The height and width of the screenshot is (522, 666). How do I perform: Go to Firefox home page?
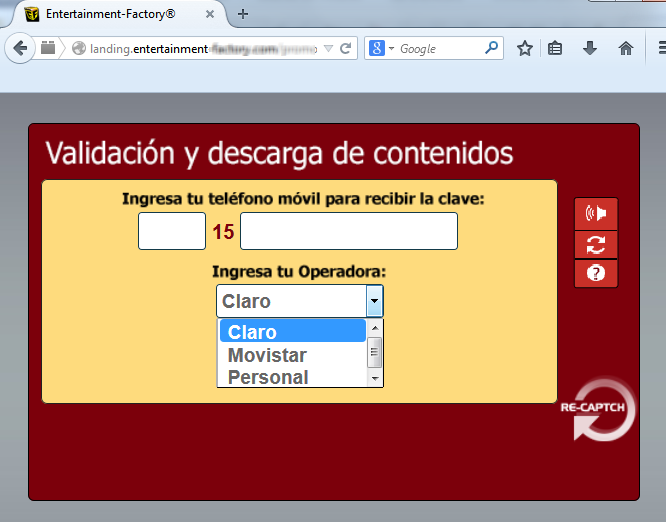point(626,48)
